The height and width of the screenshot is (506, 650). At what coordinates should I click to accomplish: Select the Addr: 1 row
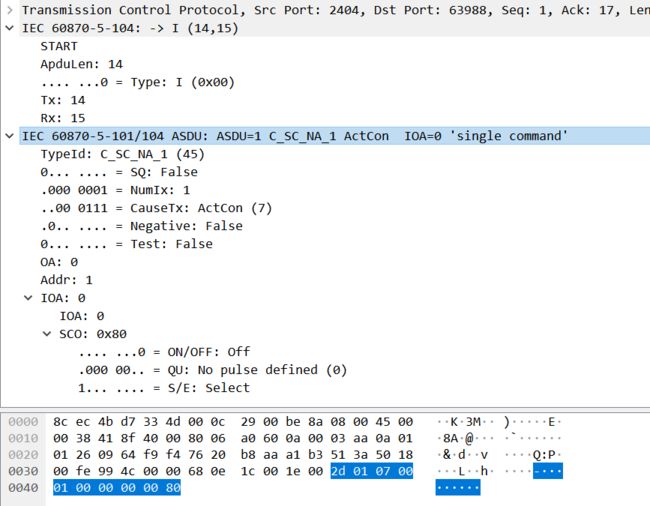click(x=66, y=280)
